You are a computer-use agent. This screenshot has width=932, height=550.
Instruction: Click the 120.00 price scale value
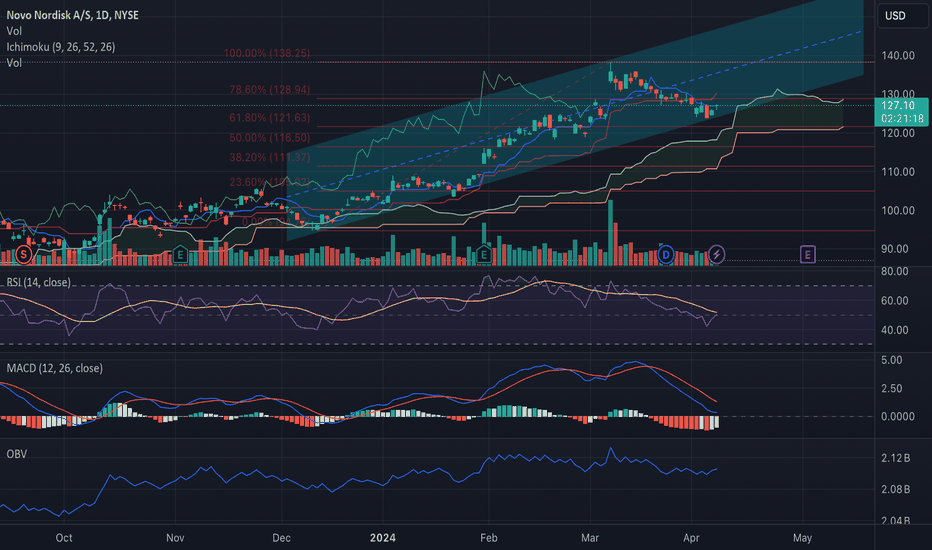point(898,133)
